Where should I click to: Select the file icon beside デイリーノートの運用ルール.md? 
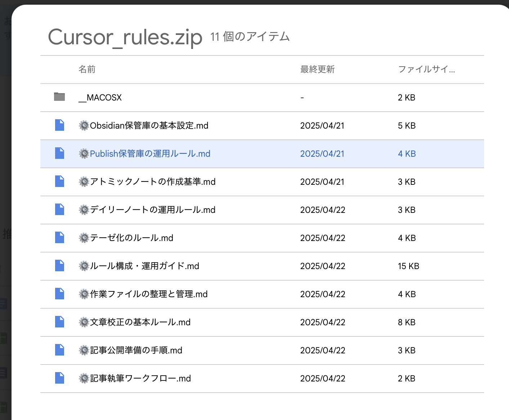[59, 209]
